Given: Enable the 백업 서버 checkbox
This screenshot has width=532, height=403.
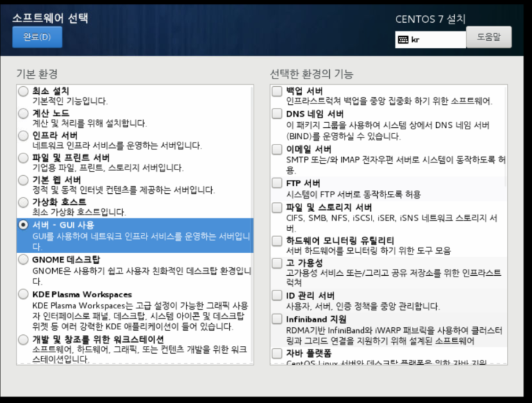Looking at the screenshot, I should (x=277, y=91).
